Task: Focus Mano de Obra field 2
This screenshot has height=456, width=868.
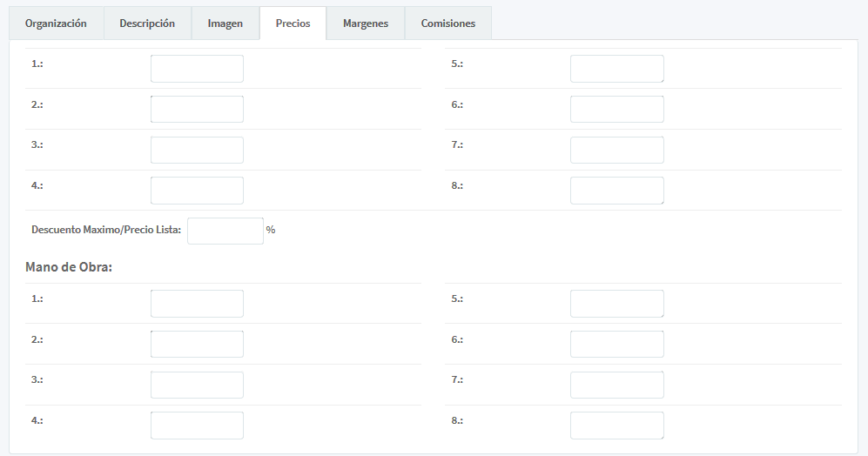Action: pyautogui.click(x=197, y=344)
